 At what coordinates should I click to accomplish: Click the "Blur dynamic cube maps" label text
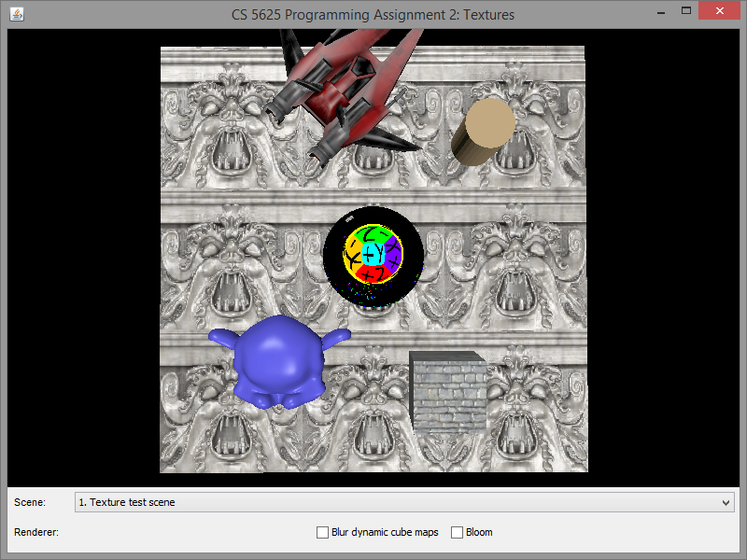click(x=385, y=532)
